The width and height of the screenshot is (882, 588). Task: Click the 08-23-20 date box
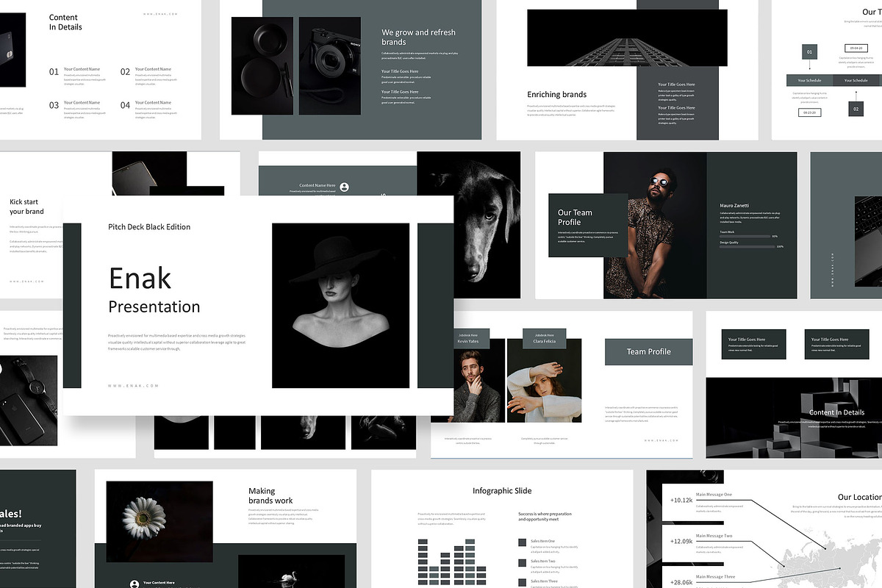coord(809,112)
